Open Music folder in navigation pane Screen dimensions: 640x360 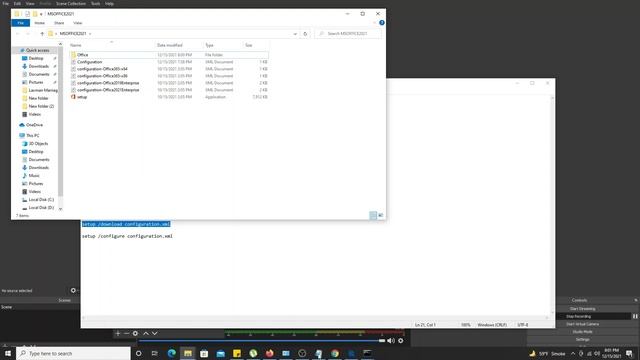point(34,176)
